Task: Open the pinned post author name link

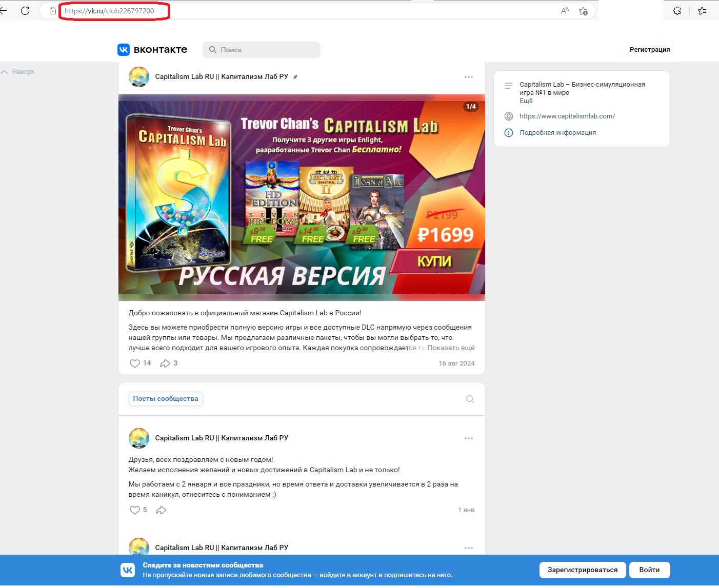Action: point(222,77)
